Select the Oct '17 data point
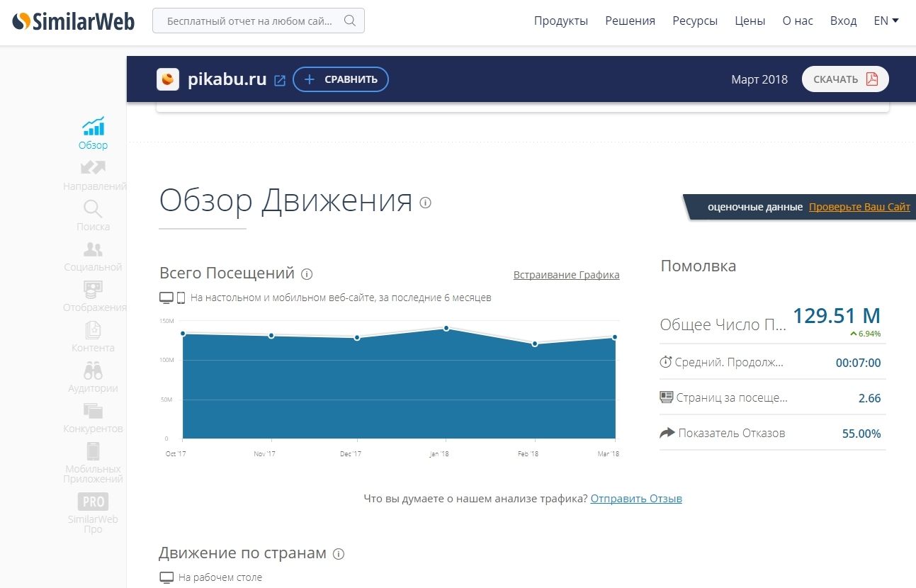 pos(183,334)
